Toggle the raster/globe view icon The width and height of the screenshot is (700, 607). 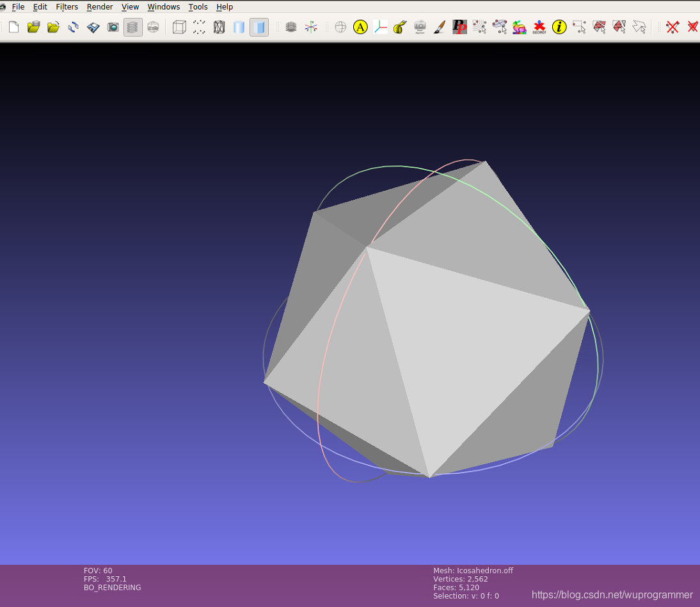[153, 28]
